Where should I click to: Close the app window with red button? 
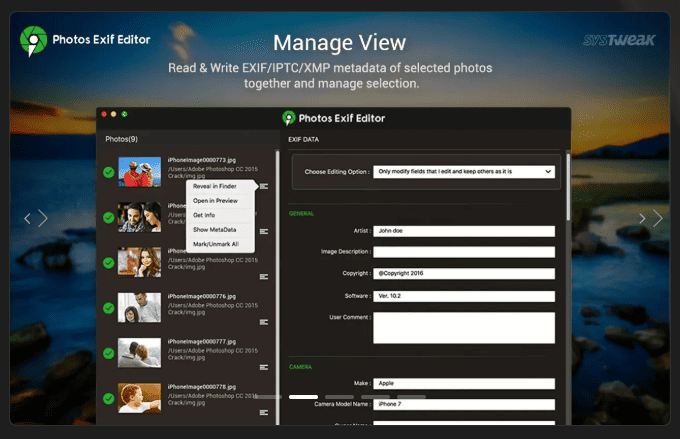pos(104,114)
